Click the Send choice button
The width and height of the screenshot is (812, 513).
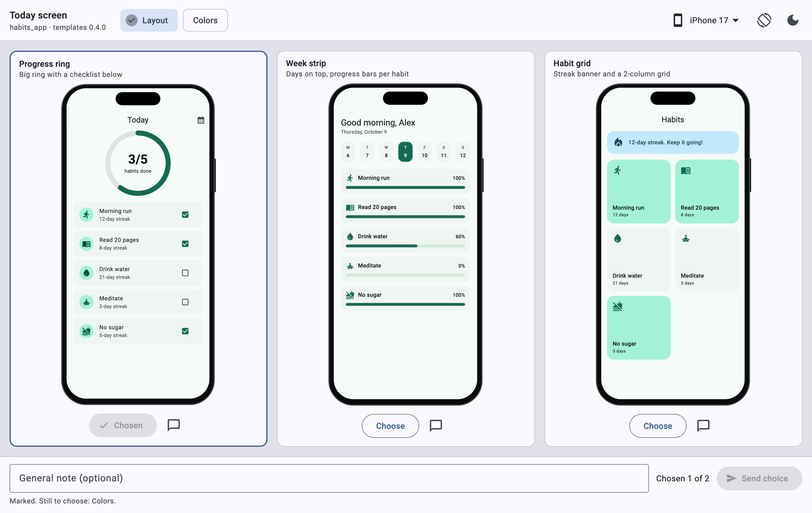click(x=759, y=478)
